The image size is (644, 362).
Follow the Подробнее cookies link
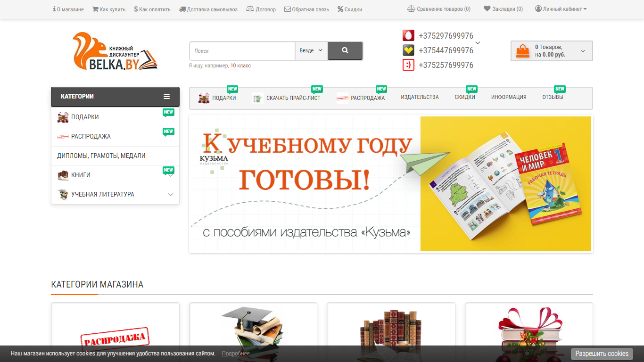click(236, 354)
